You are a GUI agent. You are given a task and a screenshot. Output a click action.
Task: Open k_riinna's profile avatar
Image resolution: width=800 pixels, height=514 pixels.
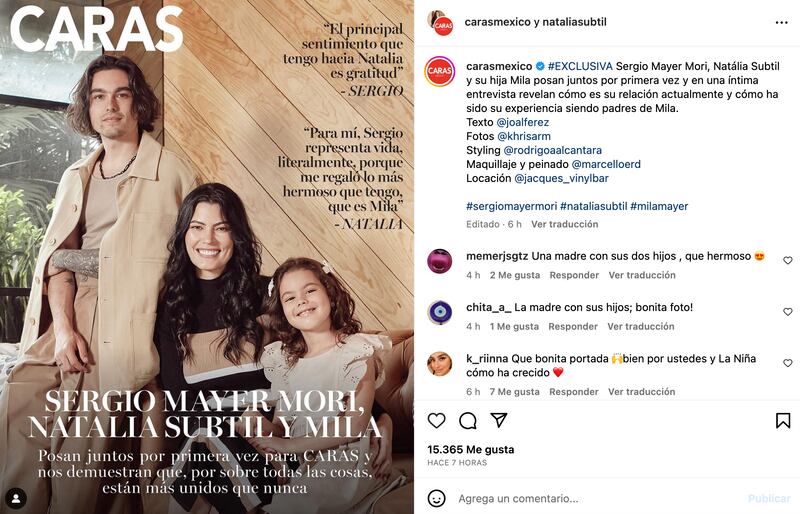pyautogui.click(x=440, y=364)
